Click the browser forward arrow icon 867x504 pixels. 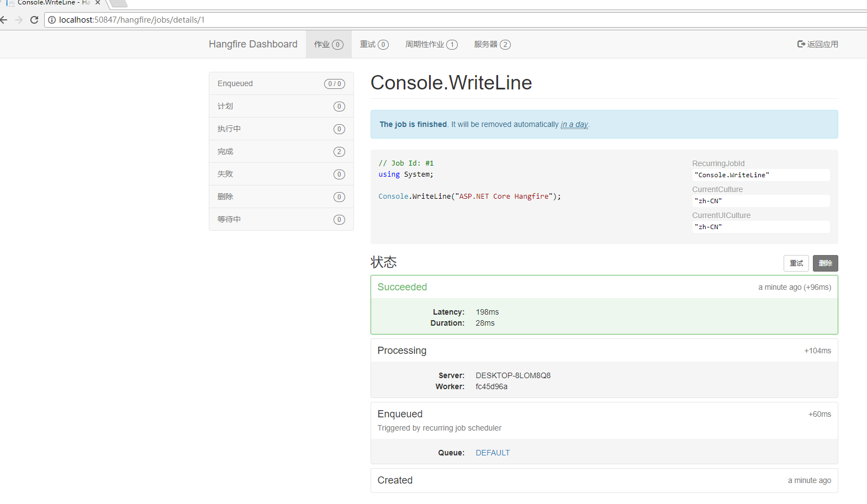19,20
